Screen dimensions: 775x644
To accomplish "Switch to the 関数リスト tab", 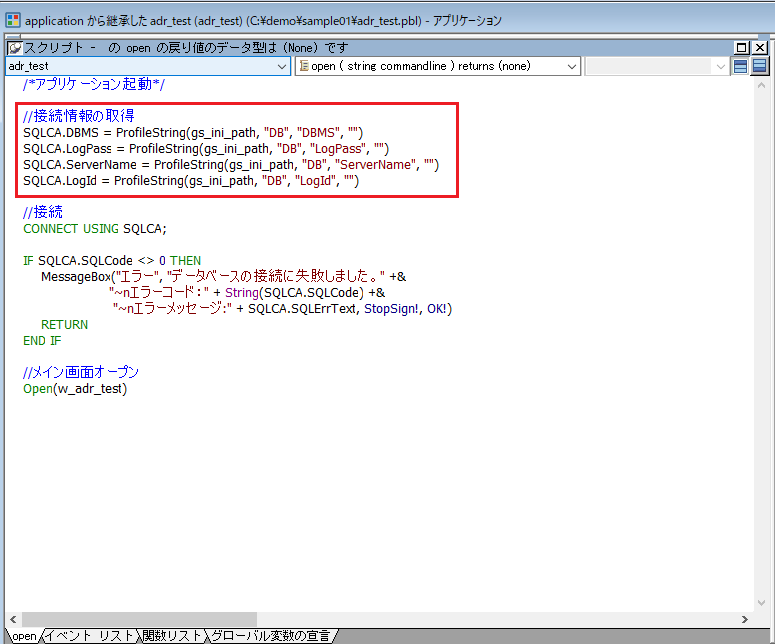I will [x=172, y=636].
